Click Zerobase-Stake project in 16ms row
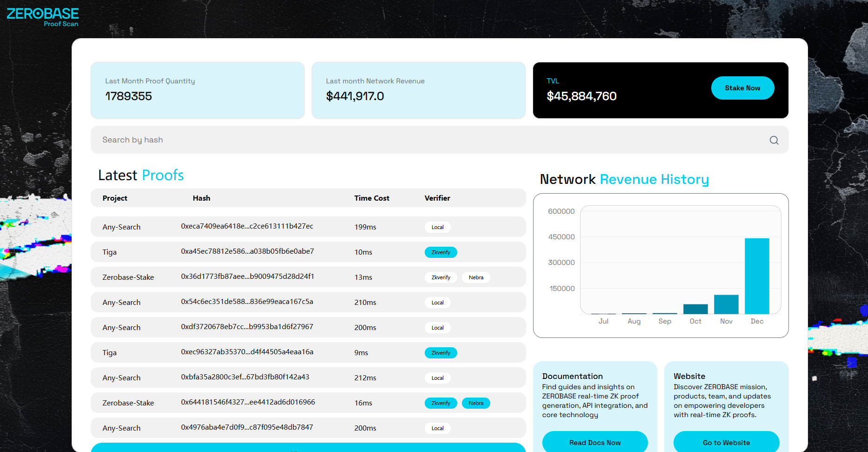Image resolution: width=868 pixels, height=452 pixels. (x=128, y=403)
